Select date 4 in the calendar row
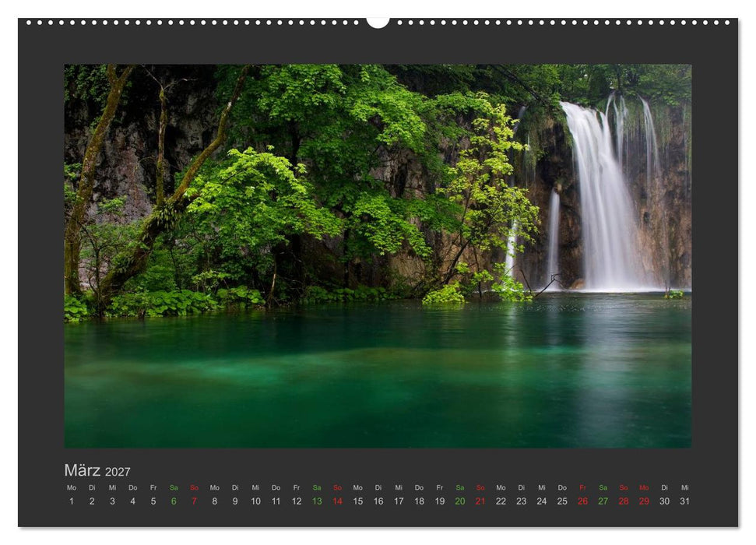The height and width of the screenshot is (545, 756). pos(132,501)
